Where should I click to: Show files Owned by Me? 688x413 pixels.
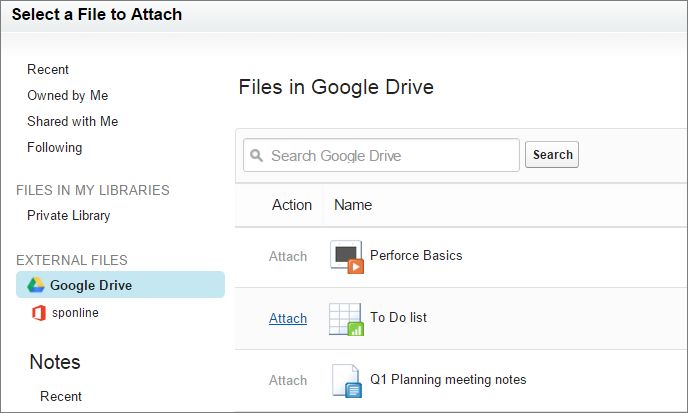(68, 95)
